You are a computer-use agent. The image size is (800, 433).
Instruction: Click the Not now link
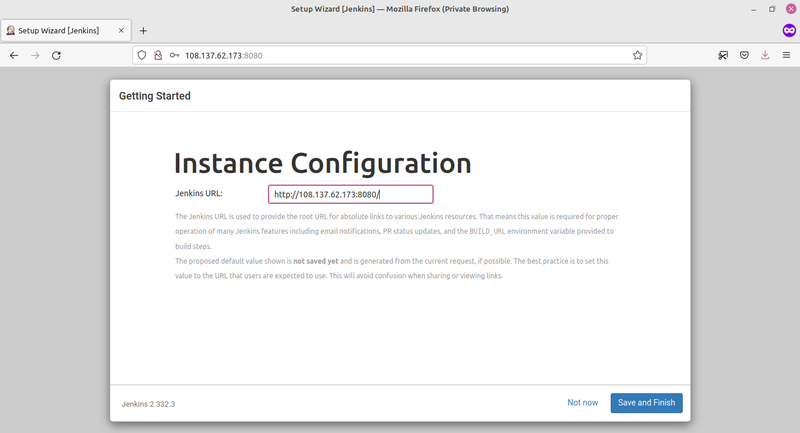coord(583,403)
